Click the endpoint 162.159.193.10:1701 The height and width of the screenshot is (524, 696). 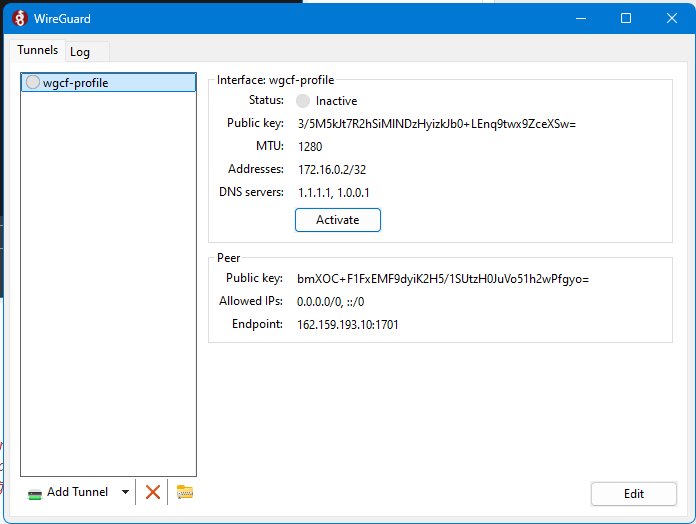click(348, 325)
